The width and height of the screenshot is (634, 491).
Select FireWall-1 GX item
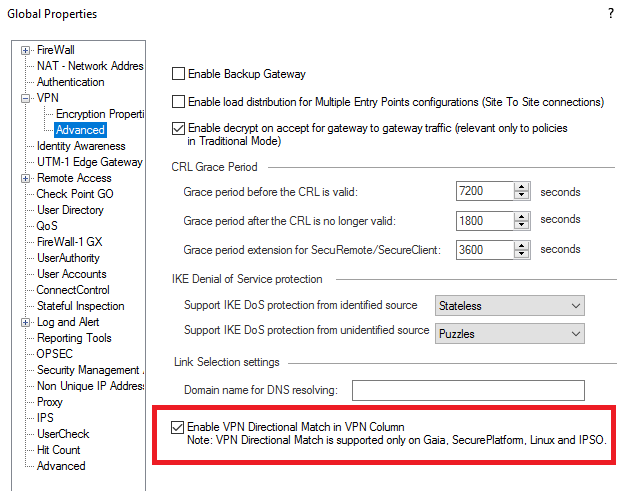tap(70, 242)
